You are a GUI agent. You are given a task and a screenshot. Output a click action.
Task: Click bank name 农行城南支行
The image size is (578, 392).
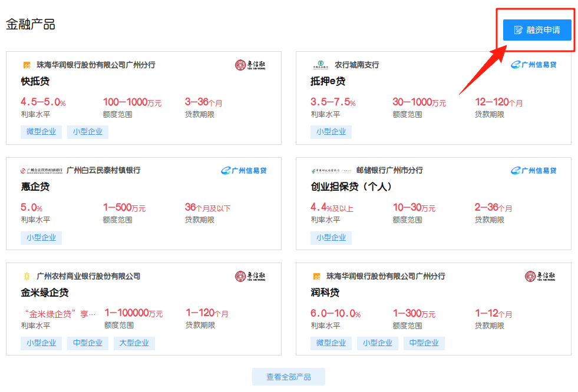(356, 65)
